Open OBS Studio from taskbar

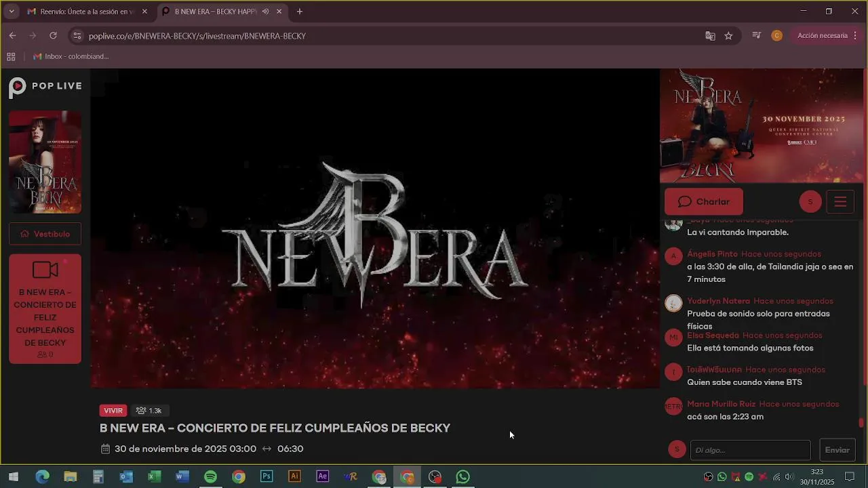pos(435,477)
